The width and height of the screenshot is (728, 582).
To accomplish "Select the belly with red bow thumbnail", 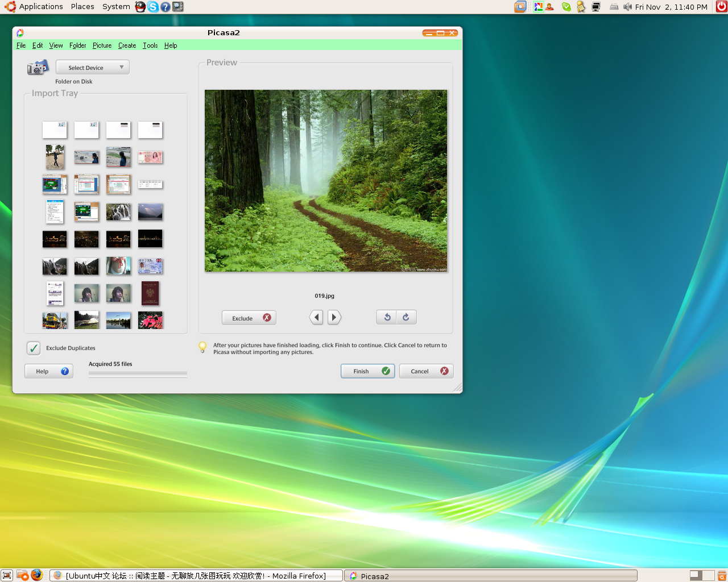I will (118, 266).
